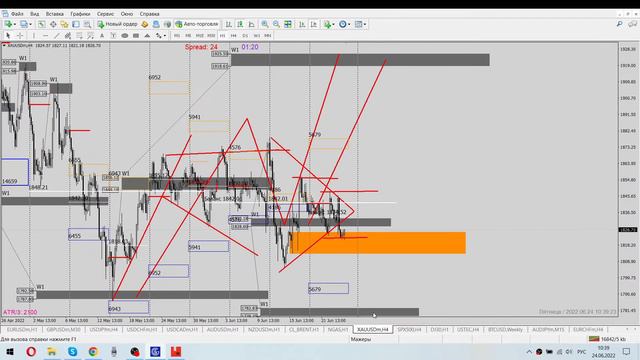640x360 pixels.
Task: Switch to CL_BRENT,H1 chart tab
Action: pos(304,329)
